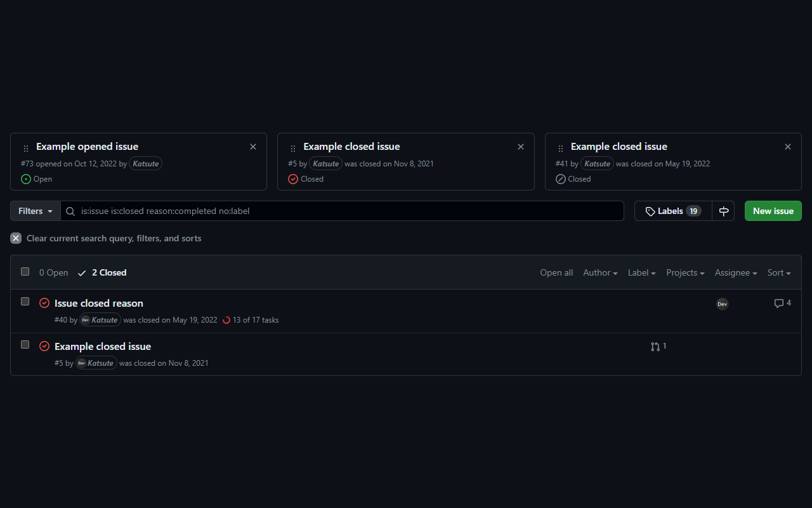Click the Labels tag icon
The width and height of the screenshot is (812, 508).
(650, 211)
